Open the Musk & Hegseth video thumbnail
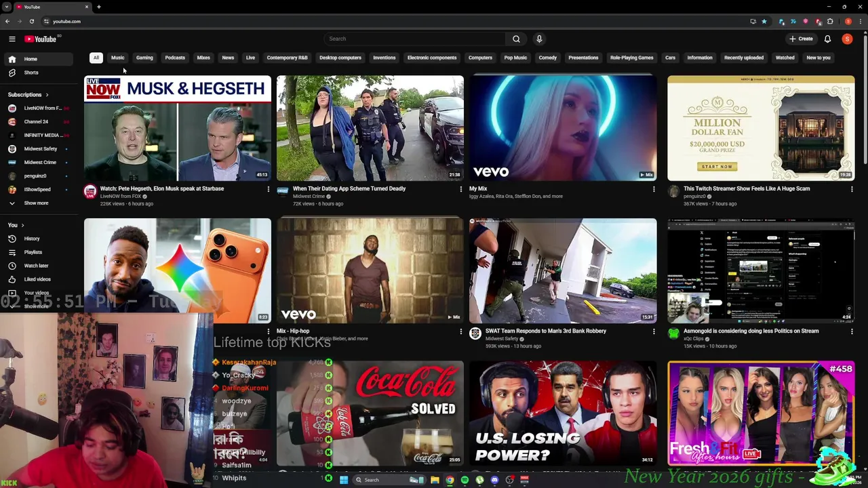This screenshot has width=868, height=488. click(178, 128)
